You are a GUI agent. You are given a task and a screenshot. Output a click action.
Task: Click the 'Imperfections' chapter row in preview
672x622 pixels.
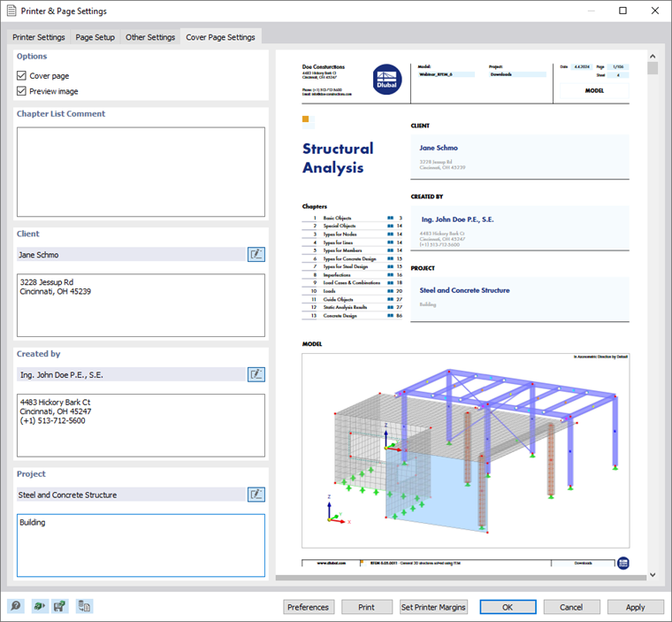tap(352, 274)
